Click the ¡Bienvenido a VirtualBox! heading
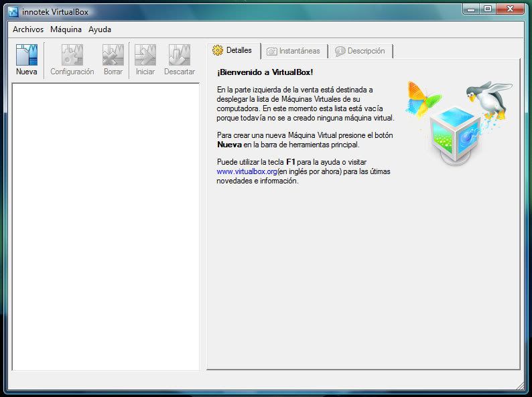The image size is (532, 397). click(x=265, y=72)
